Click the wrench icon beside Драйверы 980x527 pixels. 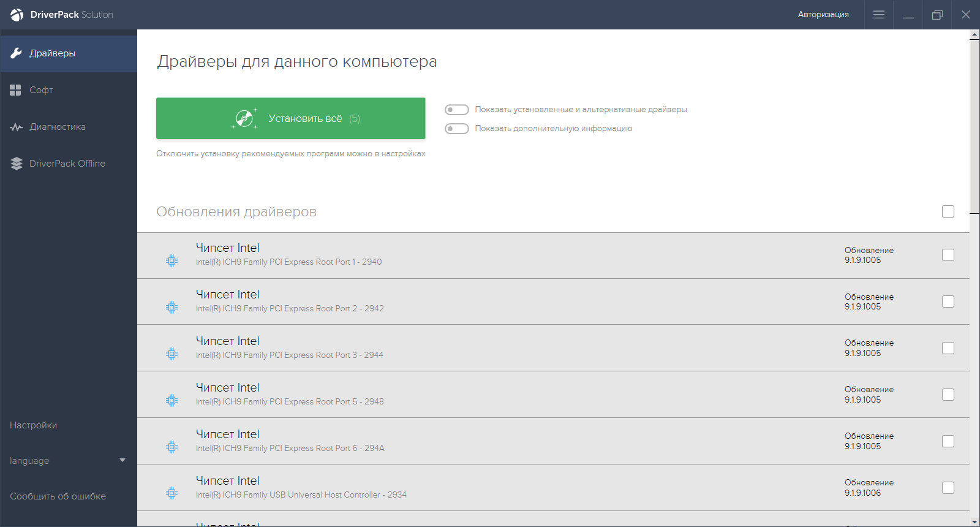click(x=16, y=53)
